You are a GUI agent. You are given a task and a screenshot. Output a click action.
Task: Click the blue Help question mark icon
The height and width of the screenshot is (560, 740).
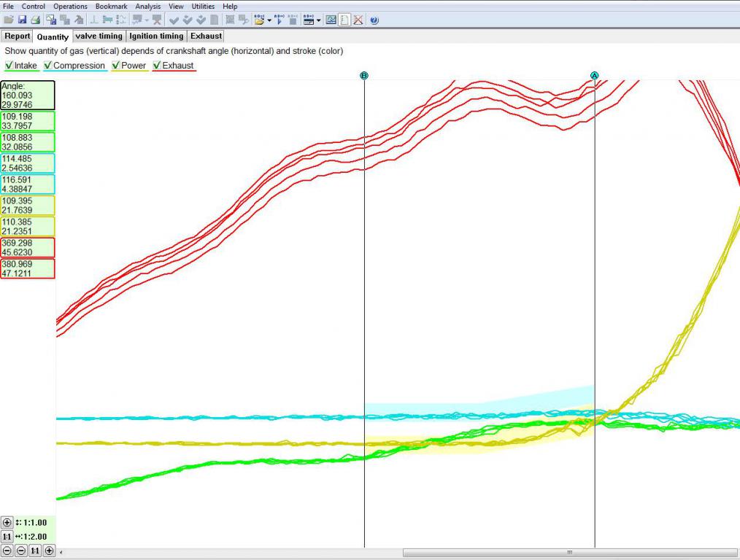click(374, 20)
